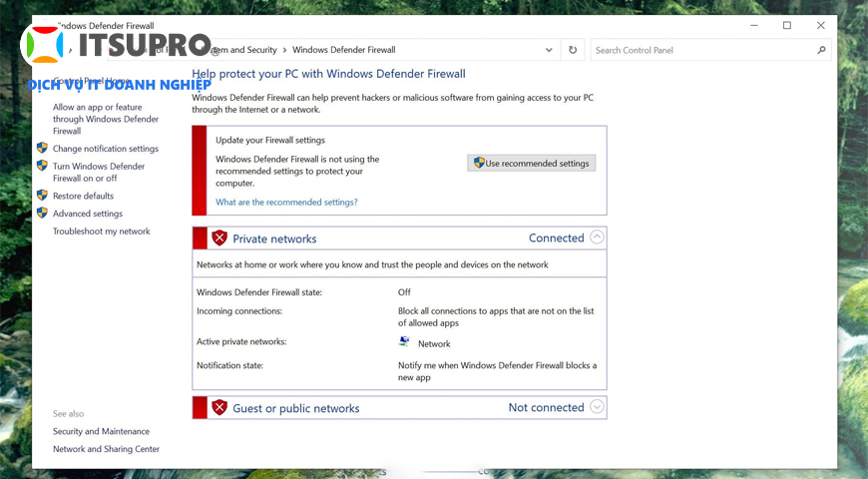Click the Not connected status text

click(x=547, y=407)
